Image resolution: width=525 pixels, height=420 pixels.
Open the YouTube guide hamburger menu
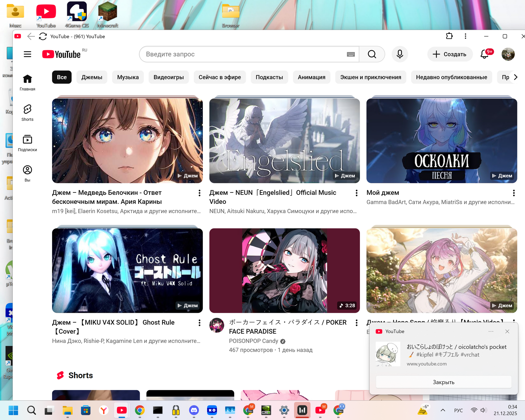click(x=27, y=54)
